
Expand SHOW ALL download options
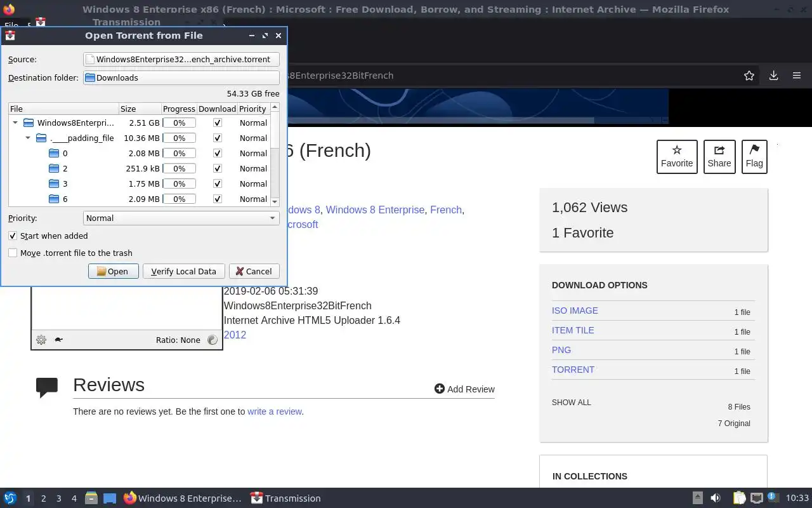571,403
